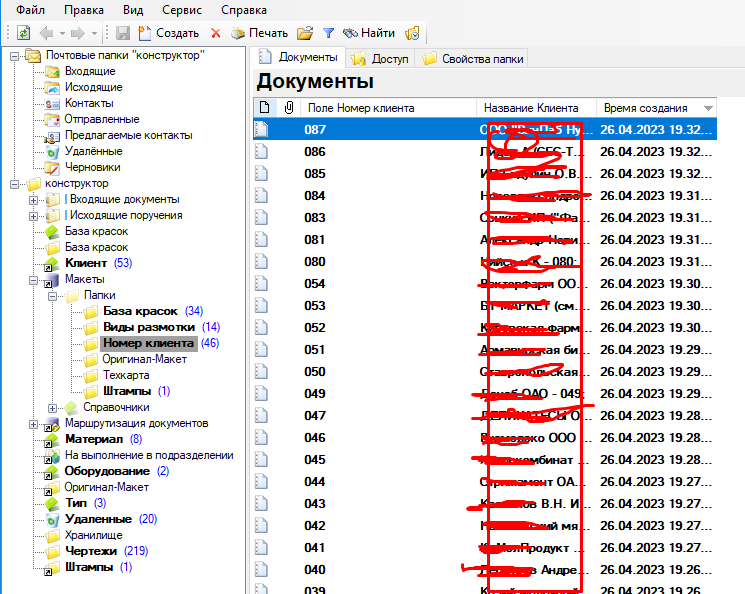The height and width of the screenshot is (594, 745).
Task: Expand the Справочники node
Action: pos(52,408)
